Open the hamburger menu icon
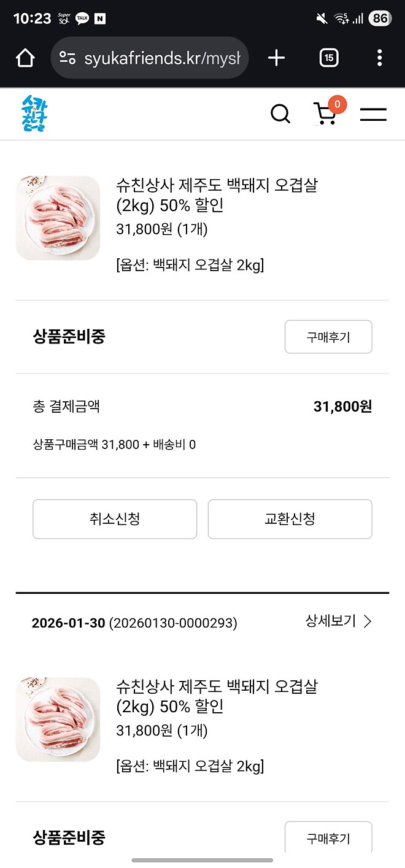This screenshot has width=405, height=868. click(x=373, y=113)
